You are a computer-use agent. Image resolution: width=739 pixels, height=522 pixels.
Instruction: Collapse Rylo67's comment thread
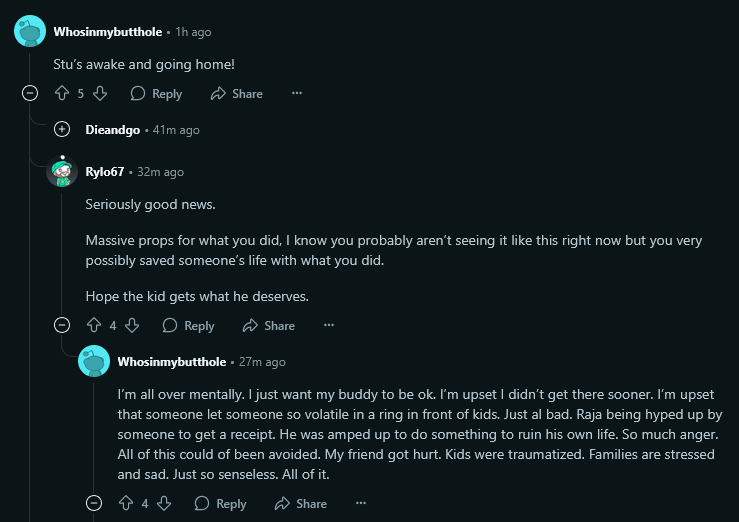62,326
